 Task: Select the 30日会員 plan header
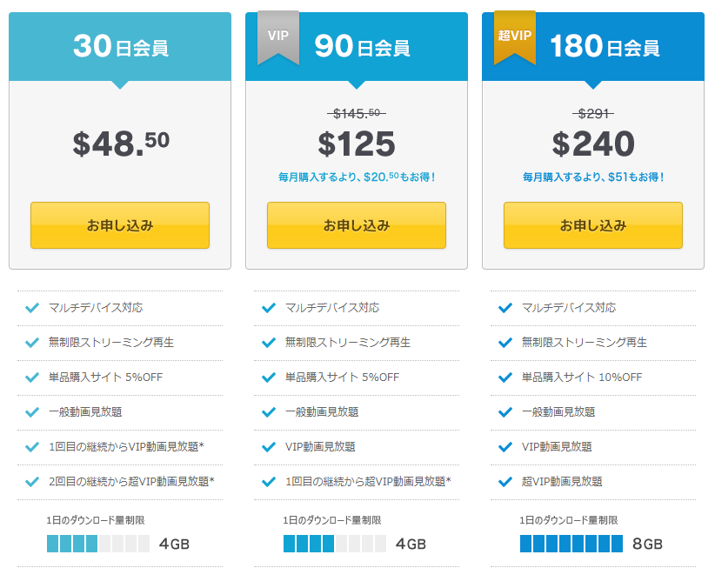120,47
